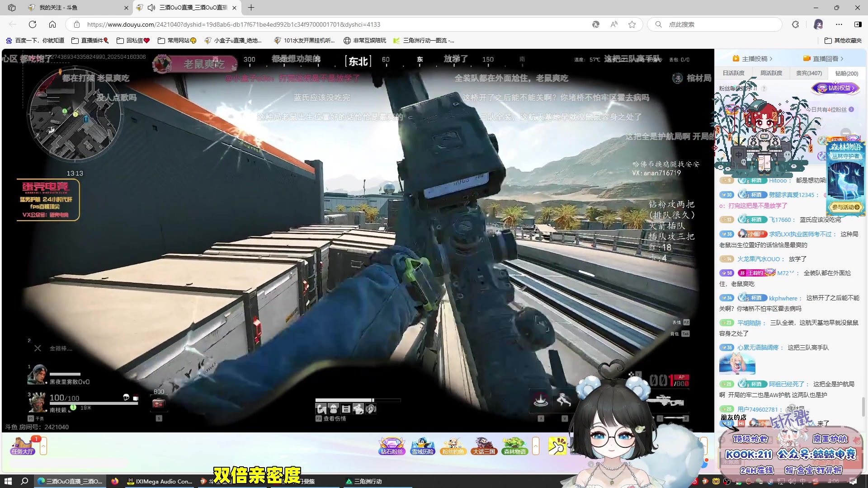Screen dimensions: 868x488
Task: Open the 百度一下，你就知道 bookmark
Action: (35, 41)
